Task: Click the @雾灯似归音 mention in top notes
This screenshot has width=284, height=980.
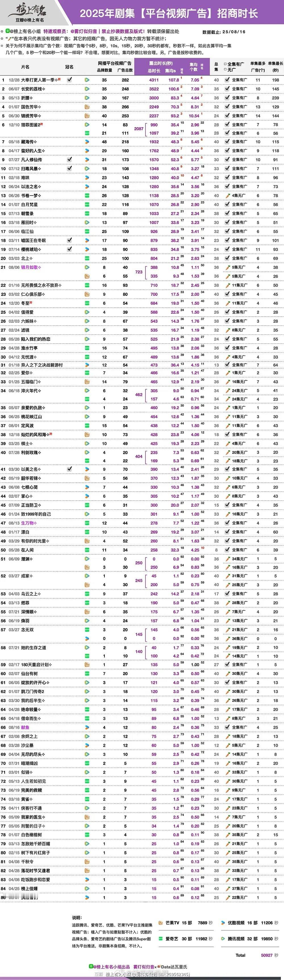Action: coord(84,31)
